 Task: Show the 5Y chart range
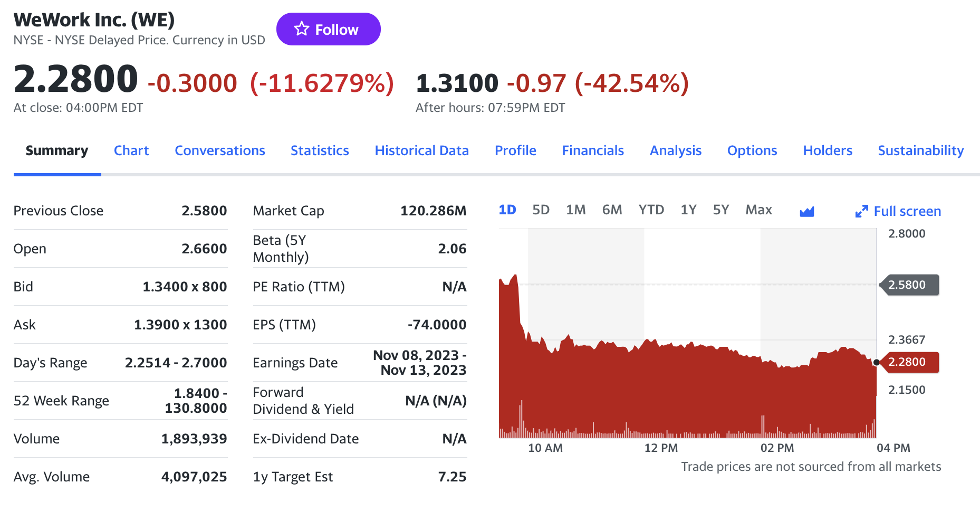point(720,210)
